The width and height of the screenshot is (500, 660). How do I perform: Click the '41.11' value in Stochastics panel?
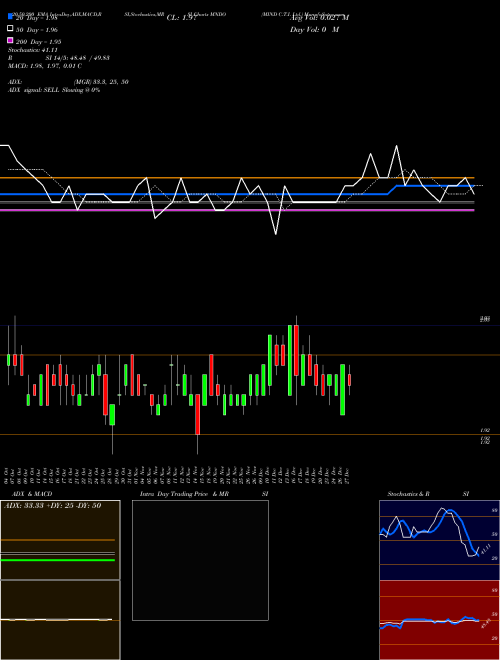pos(485,550)
